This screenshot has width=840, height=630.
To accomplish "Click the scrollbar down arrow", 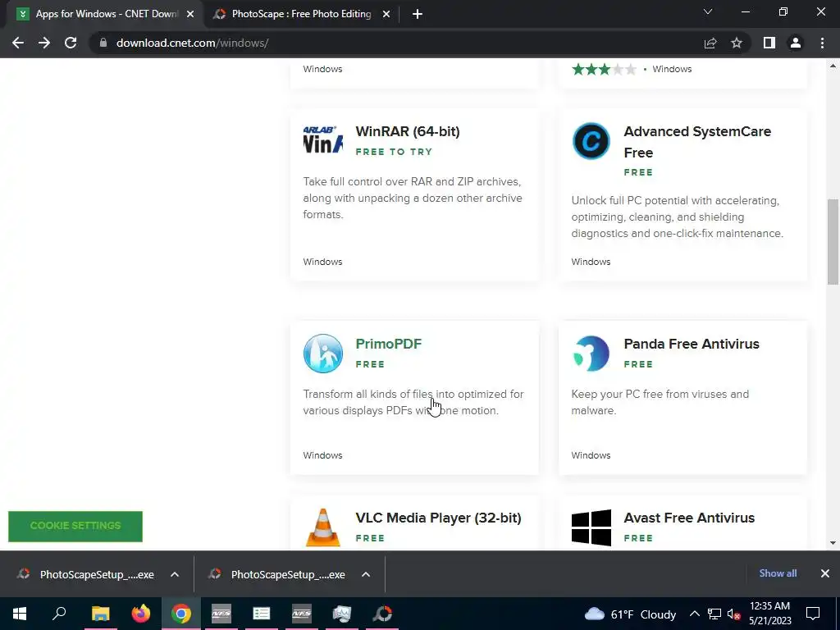I will point(833,543).
